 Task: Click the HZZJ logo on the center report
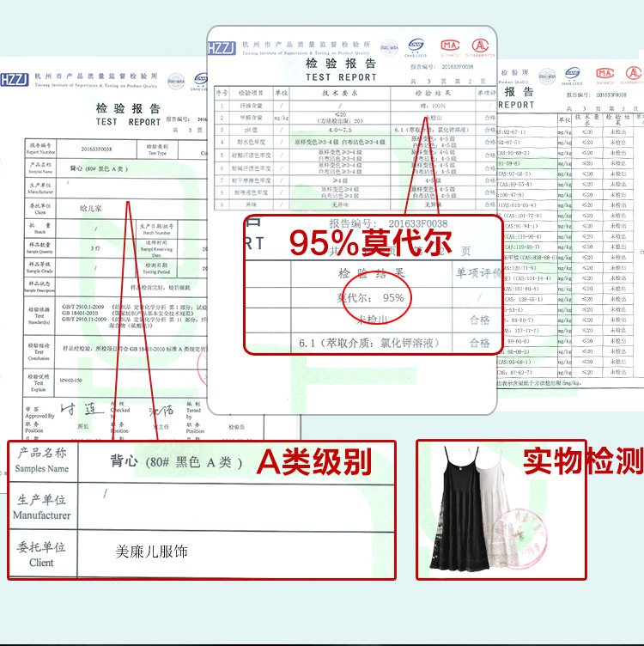coord(222,46)
